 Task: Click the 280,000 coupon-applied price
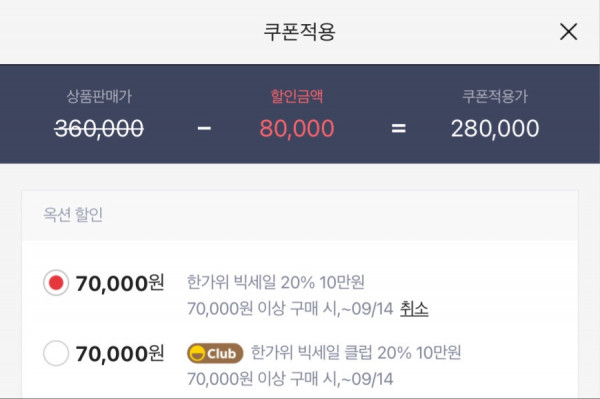pos(495,128)
